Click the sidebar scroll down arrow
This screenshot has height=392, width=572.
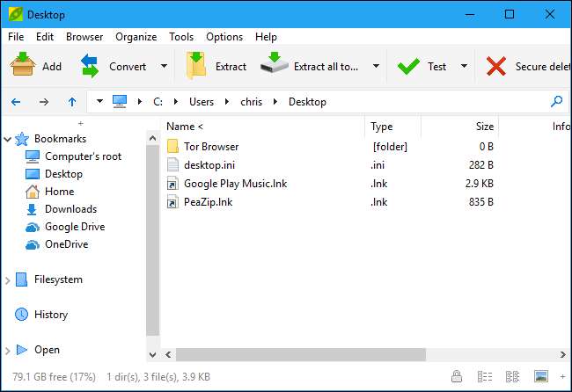(153, 354)
